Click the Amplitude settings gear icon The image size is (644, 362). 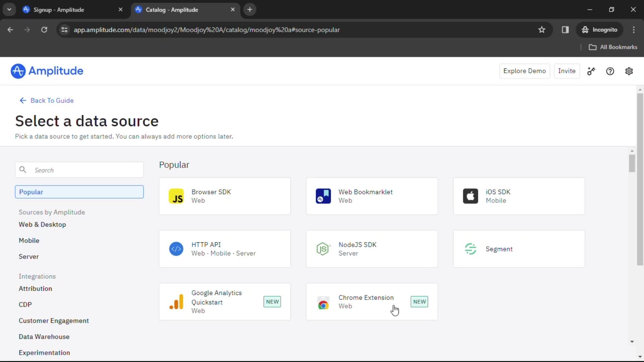629,71
